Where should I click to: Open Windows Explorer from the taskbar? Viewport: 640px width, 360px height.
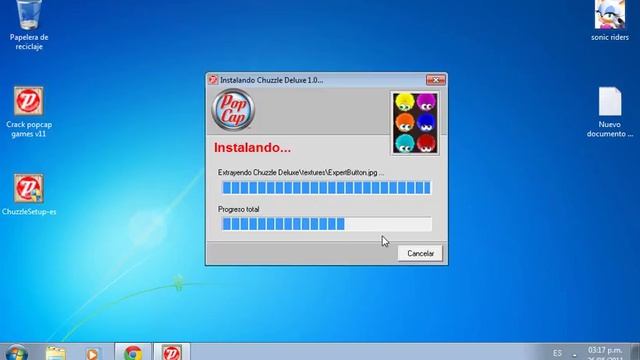(56, 353)
